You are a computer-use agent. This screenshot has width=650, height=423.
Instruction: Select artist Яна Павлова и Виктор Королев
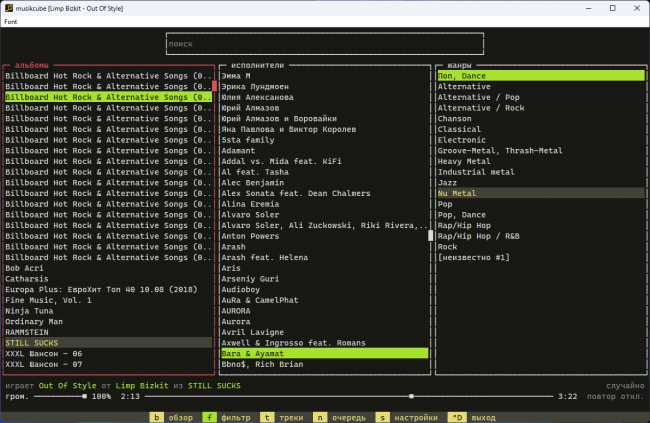pos(325,129)
